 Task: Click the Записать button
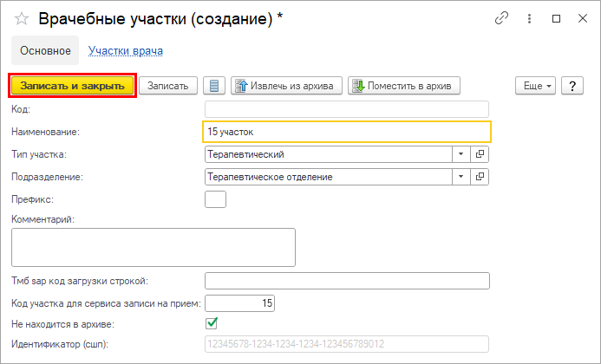167,86
